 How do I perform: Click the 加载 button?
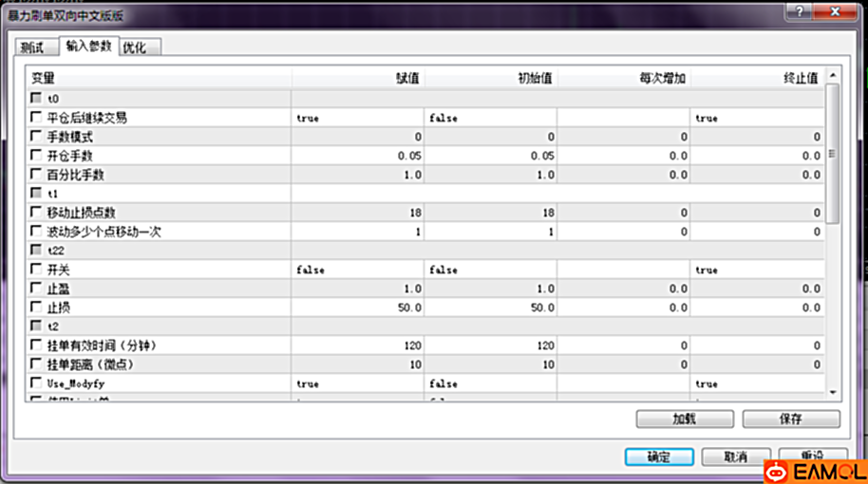[684, 419]
